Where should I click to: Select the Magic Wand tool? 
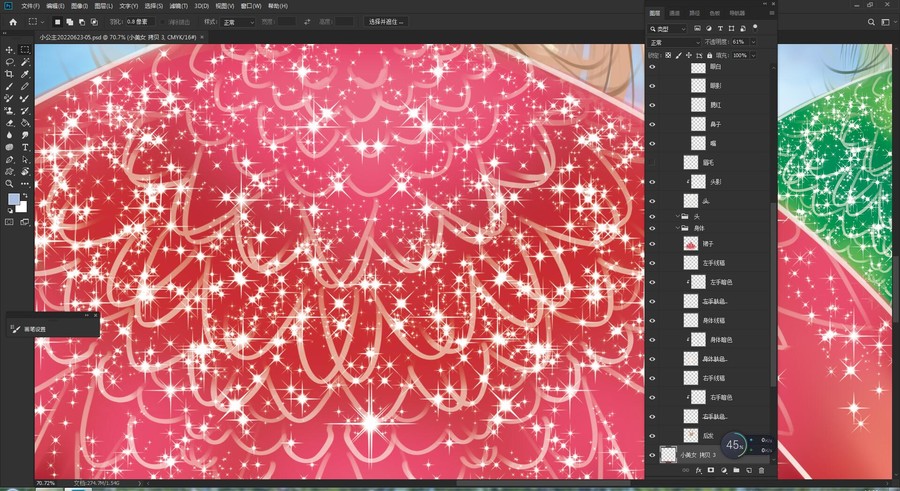[25, 62]
